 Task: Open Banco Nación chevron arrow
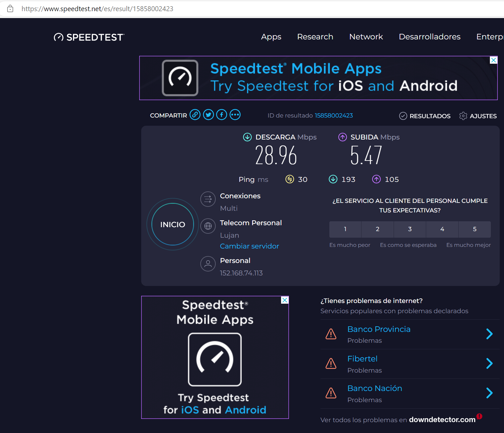(489, 393)
